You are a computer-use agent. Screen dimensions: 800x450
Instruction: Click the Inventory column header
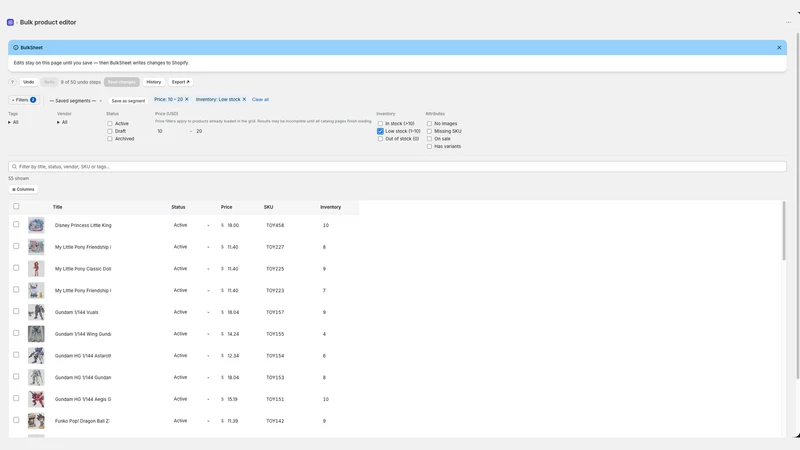click(x=331, y=207)
